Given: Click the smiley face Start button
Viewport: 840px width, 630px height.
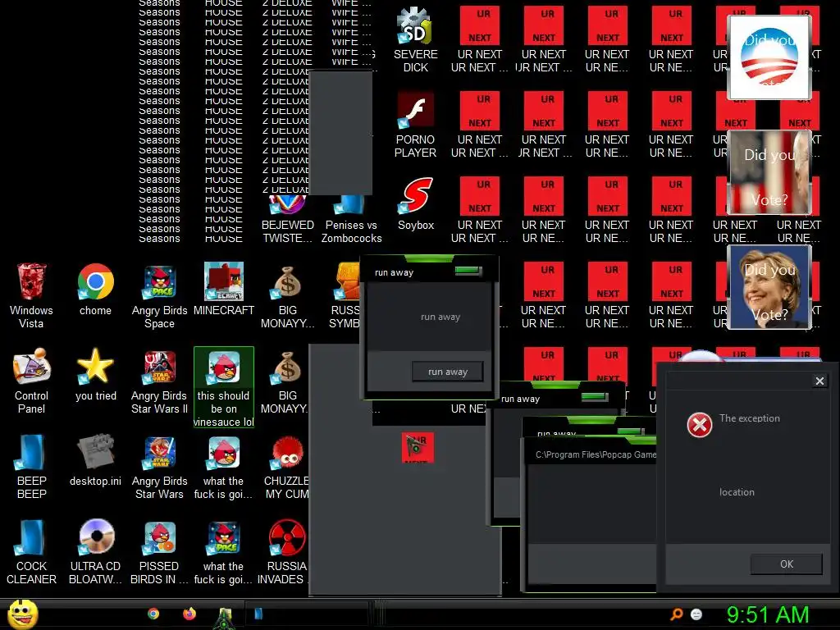Looking at the screenshot, I should [x=22, y=614].
